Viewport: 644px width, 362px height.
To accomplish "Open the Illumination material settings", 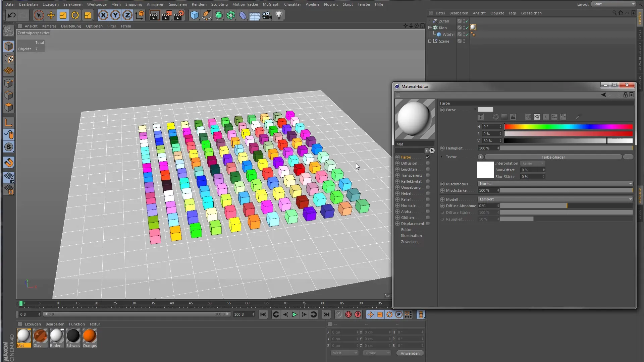I will coord(411,236).
